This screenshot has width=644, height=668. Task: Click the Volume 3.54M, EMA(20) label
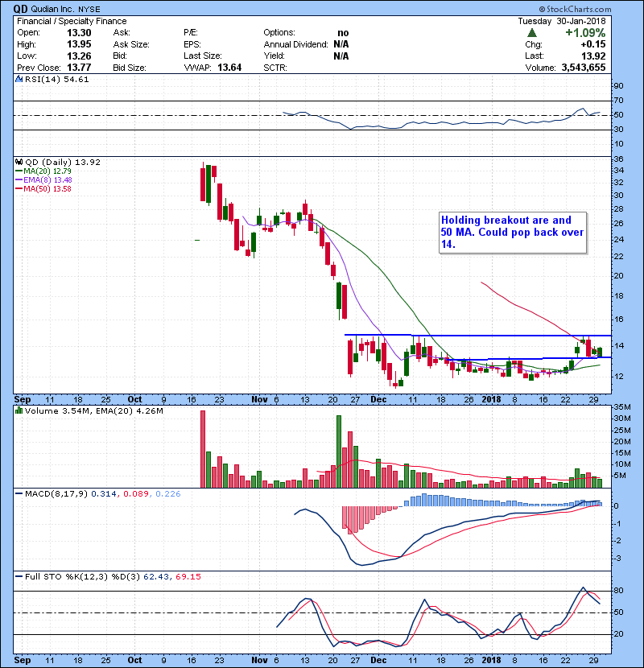pos(93,411)
